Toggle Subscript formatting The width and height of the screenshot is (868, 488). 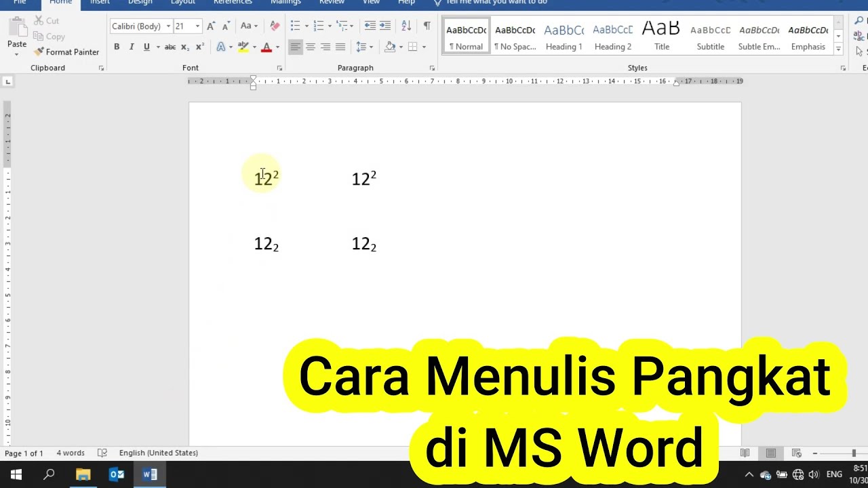click(x=185, y=47)
